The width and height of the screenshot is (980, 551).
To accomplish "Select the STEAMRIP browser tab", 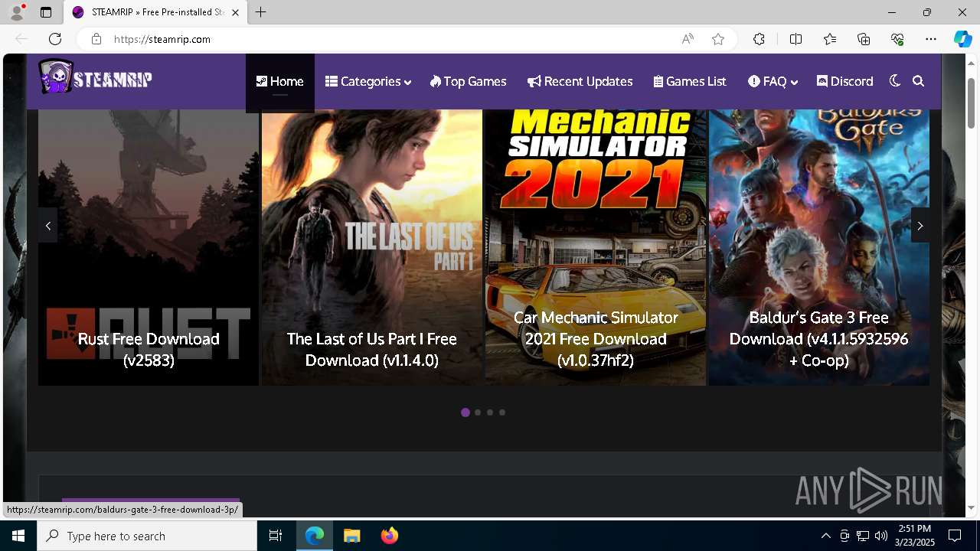I will 155,12.
